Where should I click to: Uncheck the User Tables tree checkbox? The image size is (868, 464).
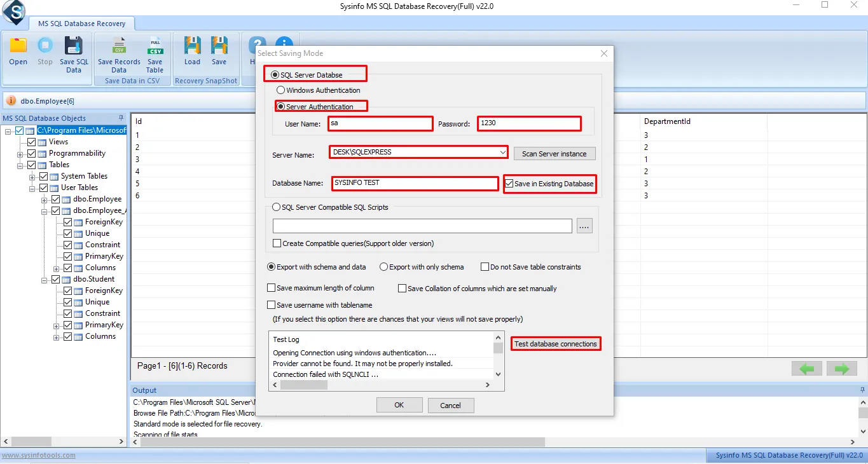(43, 188)
